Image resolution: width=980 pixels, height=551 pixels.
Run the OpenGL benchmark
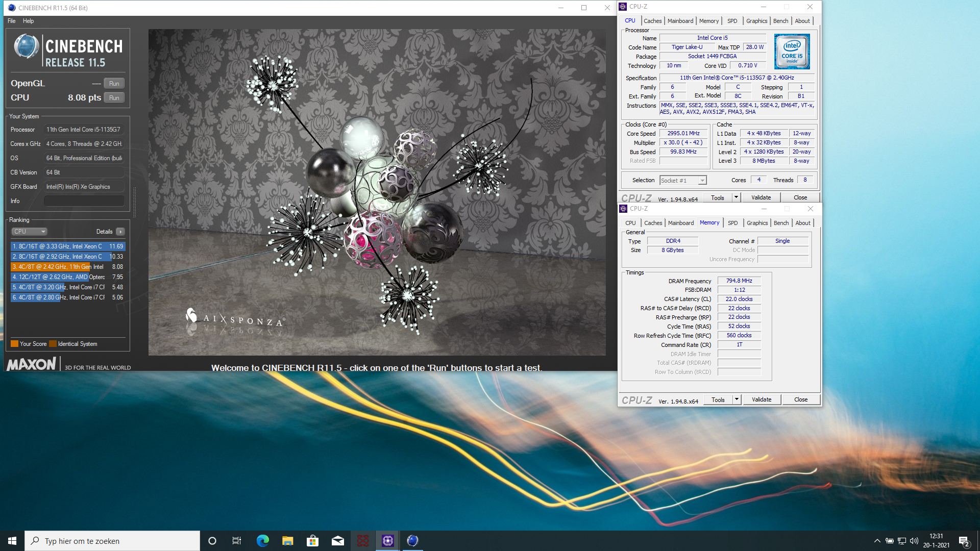point(114,83)
